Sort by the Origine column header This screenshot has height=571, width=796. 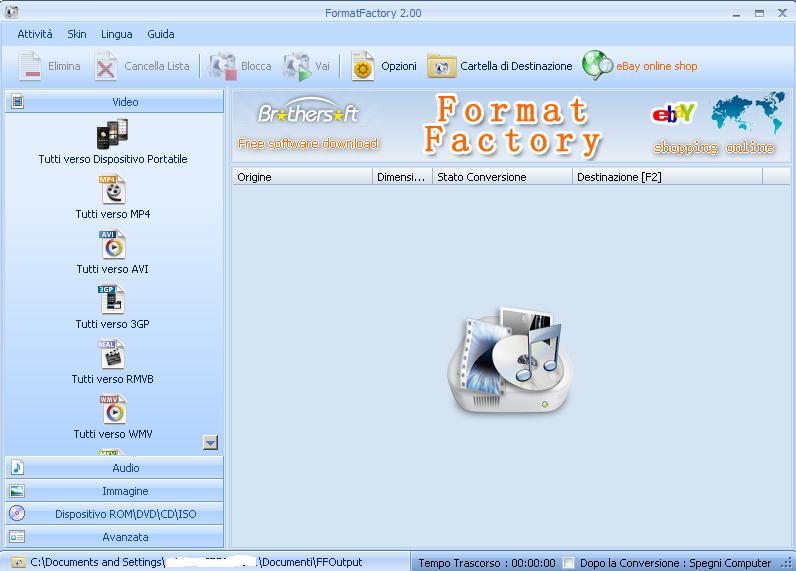coord(300,177)
